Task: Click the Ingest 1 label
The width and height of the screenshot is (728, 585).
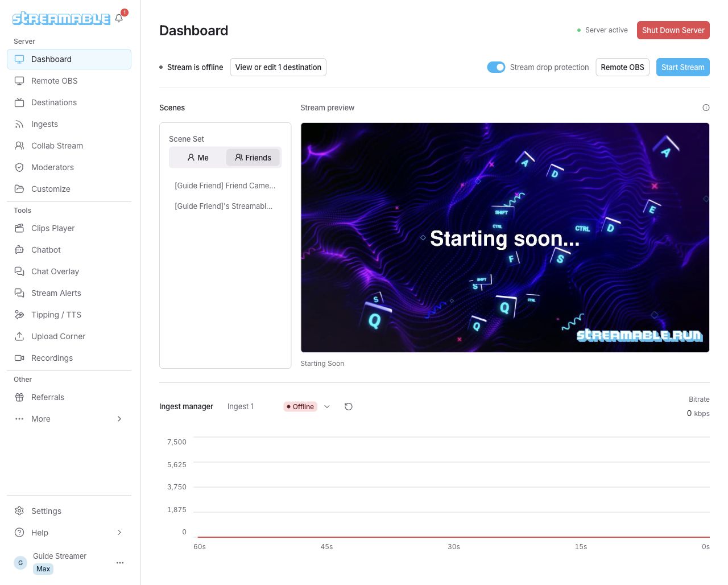Action: point(241,406)
